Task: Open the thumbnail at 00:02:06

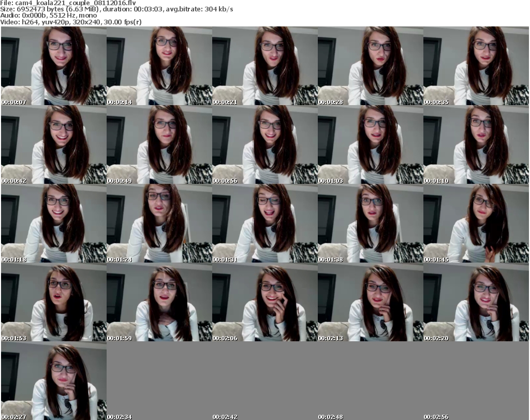Action: [264, 302]
